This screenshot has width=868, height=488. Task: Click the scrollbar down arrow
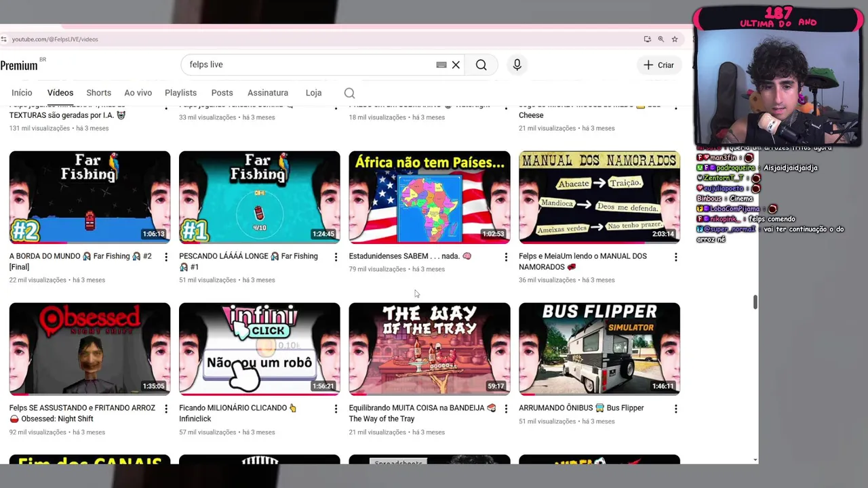click(x=755, y=460)
